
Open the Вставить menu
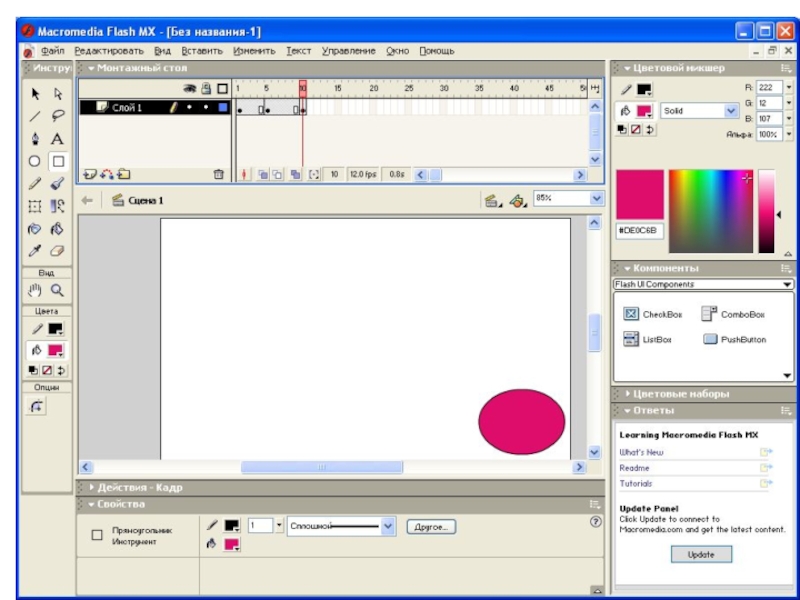coord(202,51)
